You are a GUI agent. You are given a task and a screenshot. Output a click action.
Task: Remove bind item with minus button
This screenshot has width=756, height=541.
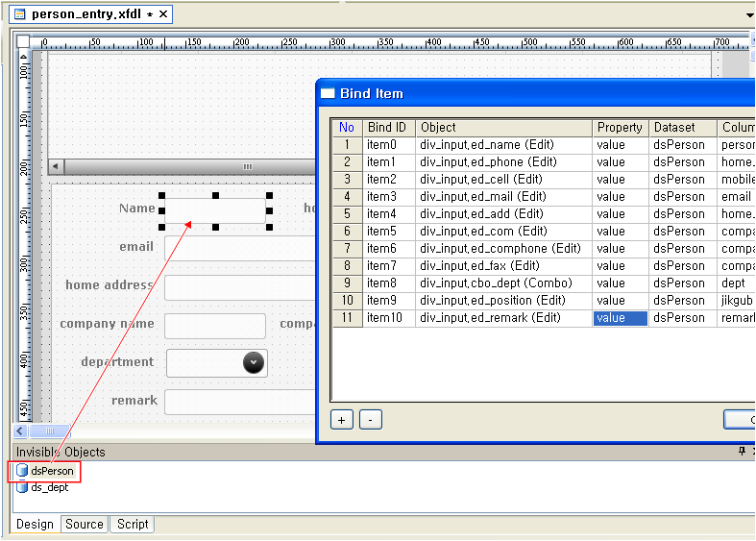(x=371, y=420)
